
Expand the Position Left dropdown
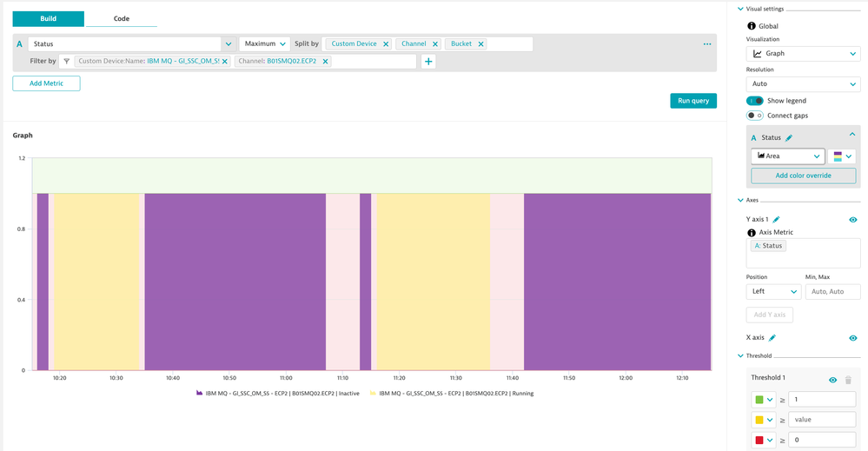[772, 292]
